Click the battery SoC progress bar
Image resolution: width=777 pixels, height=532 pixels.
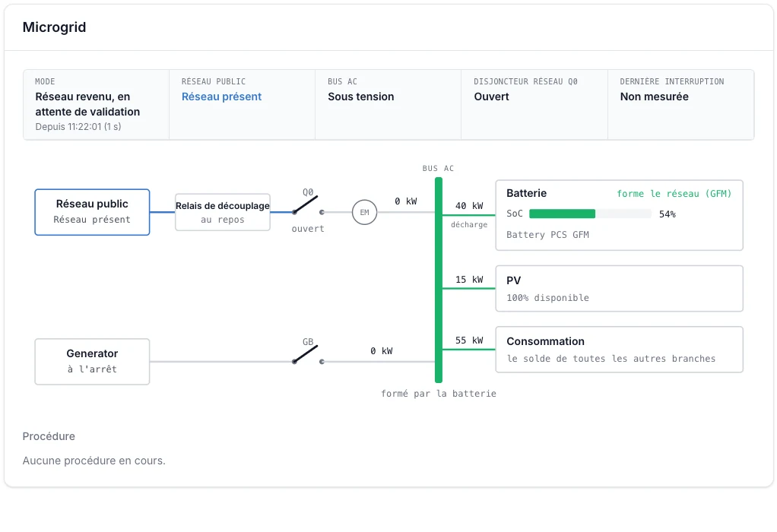click(590, 214)
